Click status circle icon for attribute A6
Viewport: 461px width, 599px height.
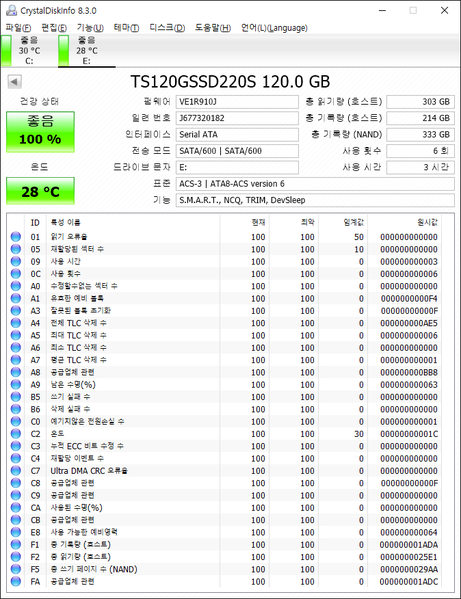(x=16, y=348)
